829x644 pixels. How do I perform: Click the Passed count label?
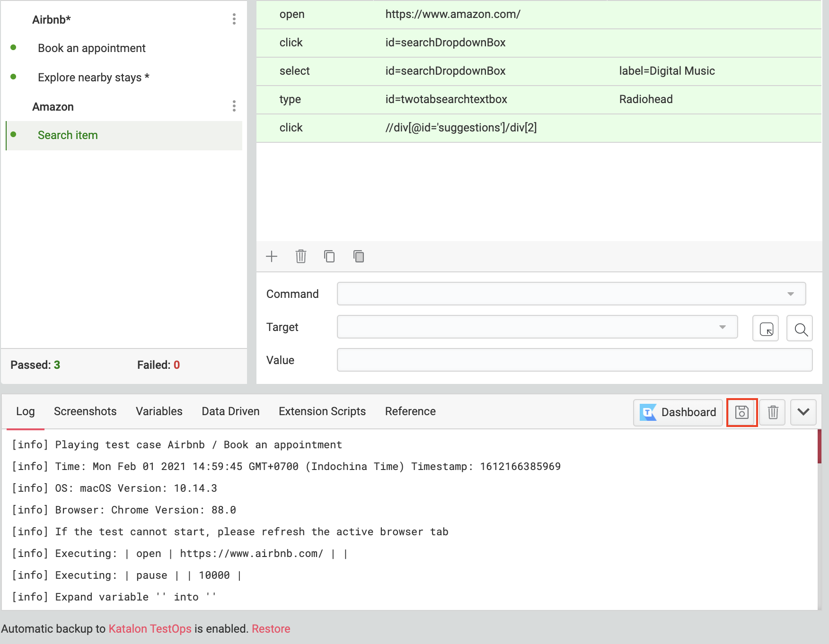(35, 365)
